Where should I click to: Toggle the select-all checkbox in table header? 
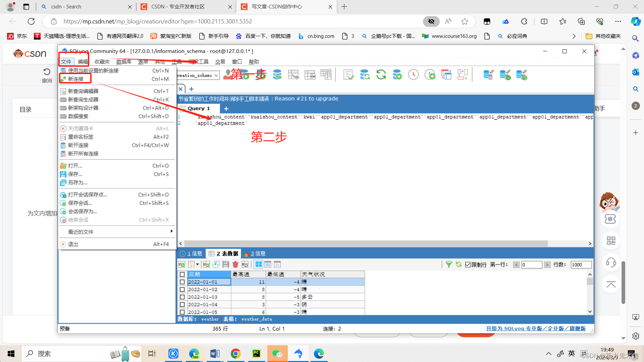(182, 274)
